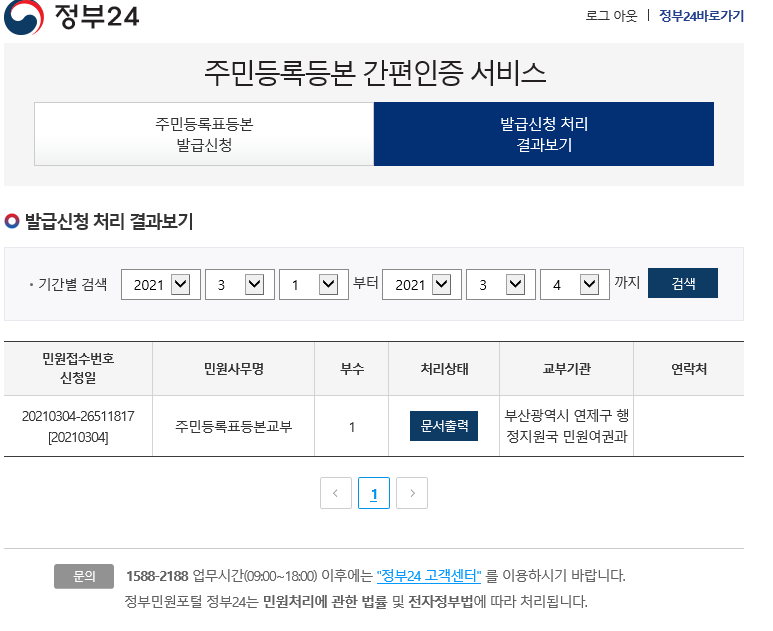Click the 정부24 logo icon
Image resolution: width=773 pixels, height=631 pixels.
[23, 17]
